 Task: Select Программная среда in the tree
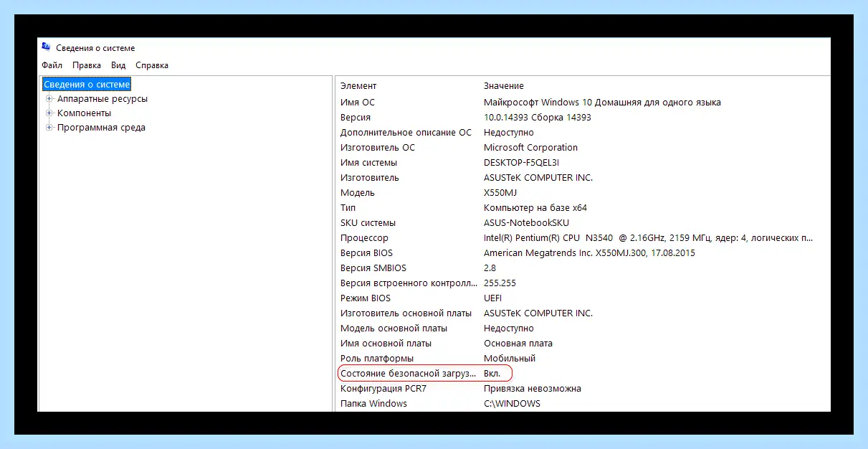point(101,128)
